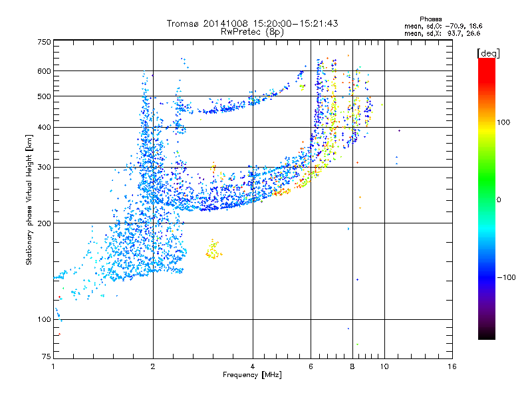The image size is (532, 399).
Task: Click the '[deg]' colorbar unit label
Action: pos(488,54)
